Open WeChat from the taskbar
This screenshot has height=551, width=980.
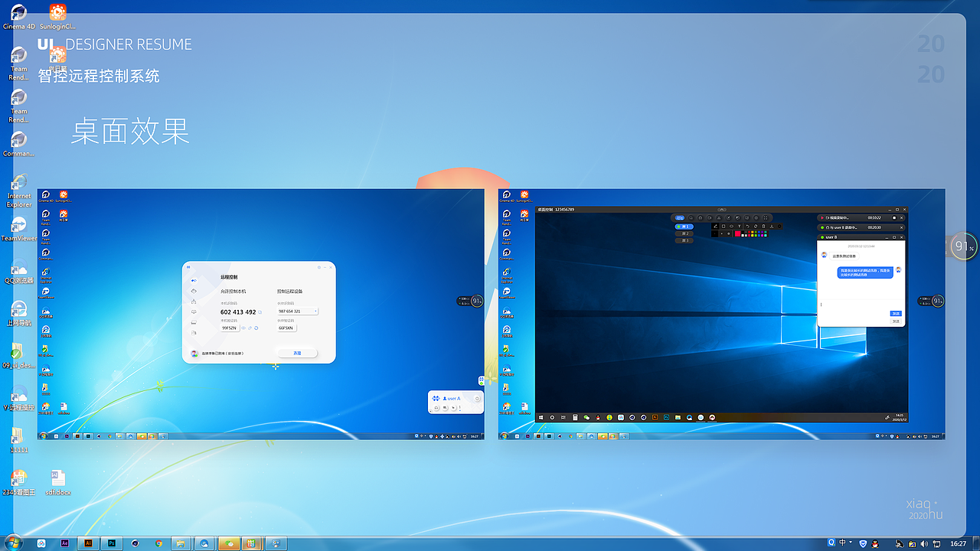coord(229,543)
